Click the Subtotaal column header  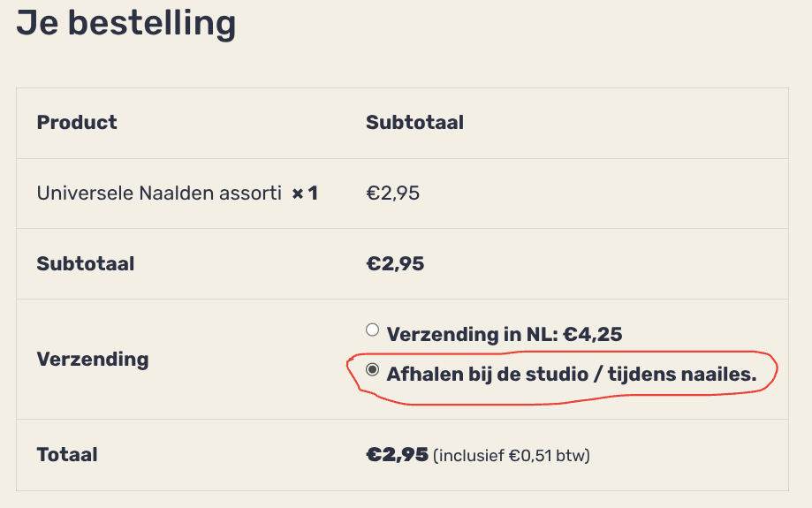414,123
